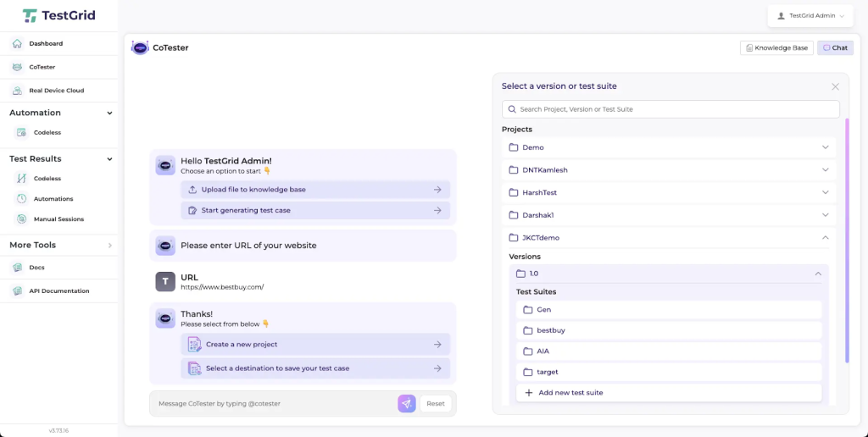This screenshot has width=868, height=437.
Task: Click the upload icon in chat option
Action: [192, 190]
